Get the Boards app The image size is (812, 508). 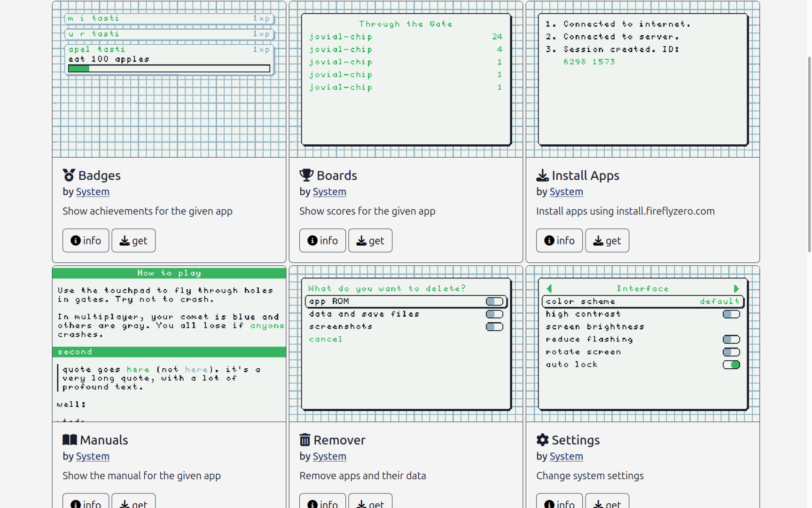tap(370, 240)
